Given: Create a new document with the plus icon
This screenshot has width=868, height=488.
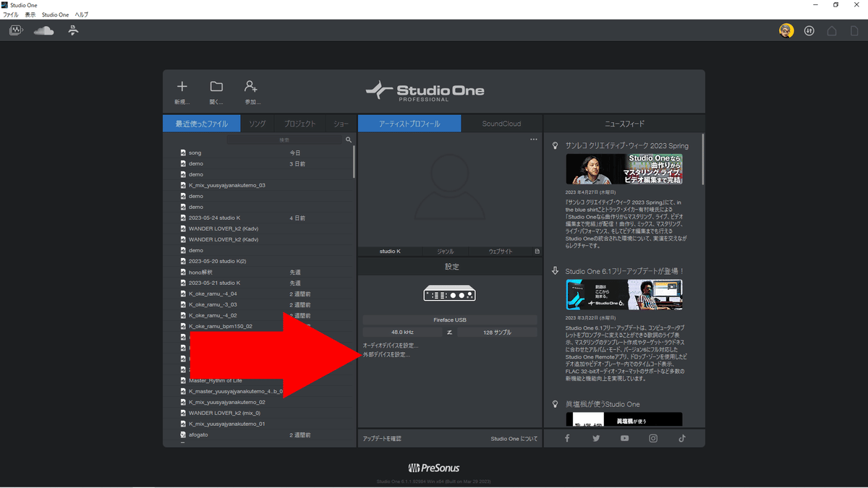Looking at the screenshot, I should (x=182, y=87).
